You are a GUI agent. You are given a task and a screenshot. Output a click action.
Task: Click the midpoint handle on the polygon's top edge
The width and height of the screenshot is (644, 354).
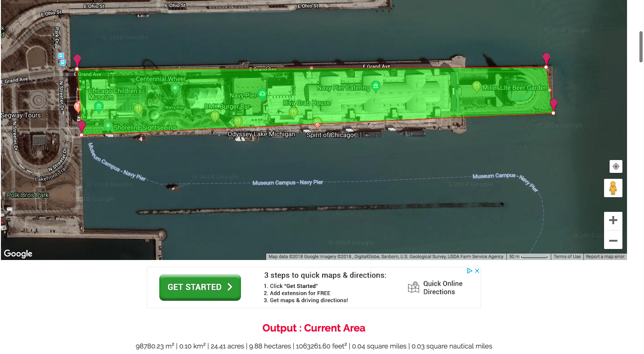312,68
